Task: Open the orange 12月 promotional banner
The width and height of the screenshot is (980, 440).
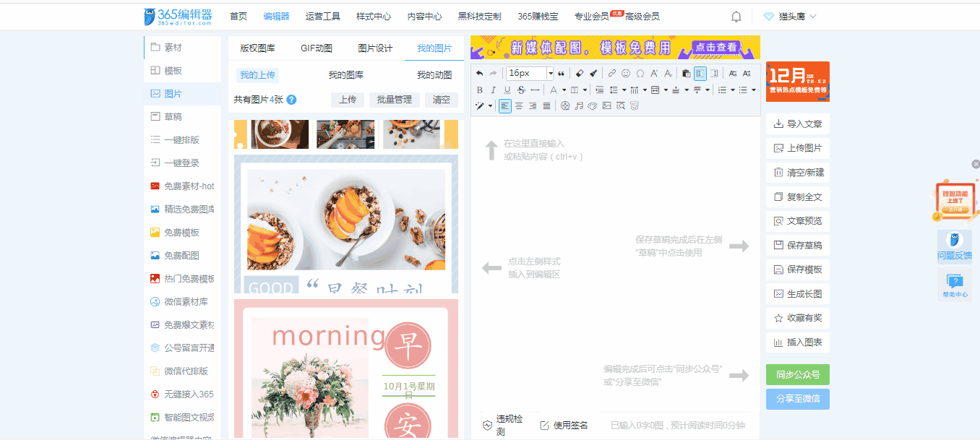Action: pos(798,82)
